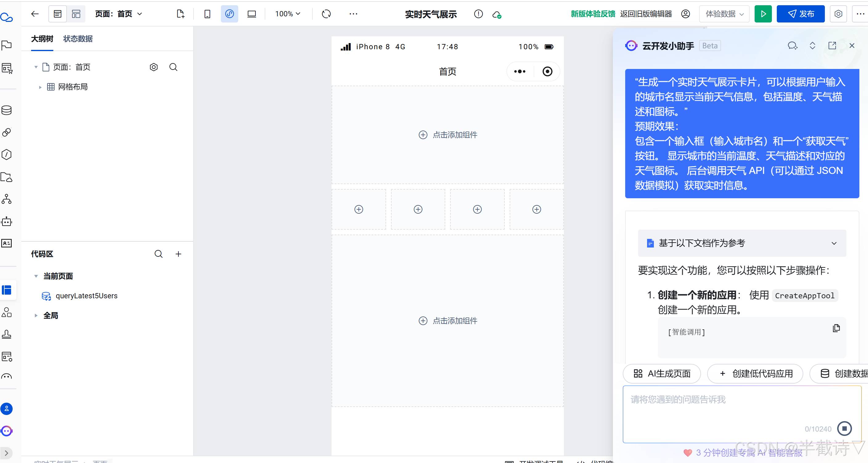Select the 网格布局 item in outline

point(73,87)
